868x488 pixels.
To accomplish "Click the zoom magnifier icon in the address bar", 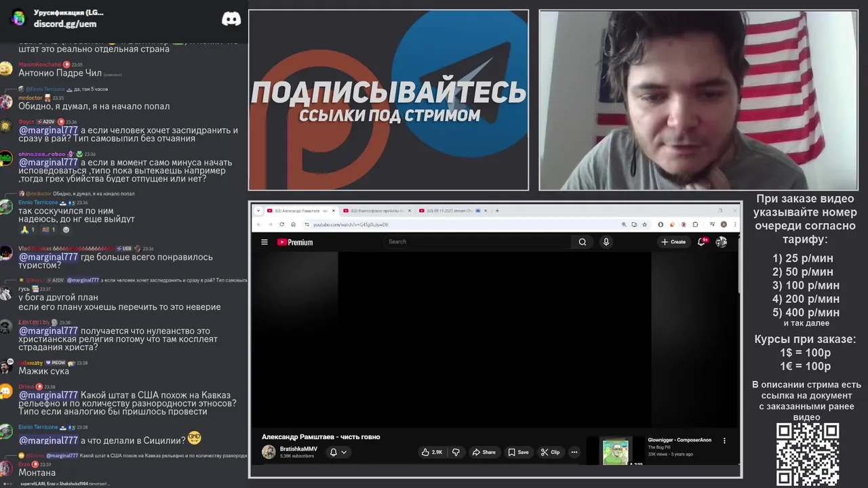I will click(x=624, y=224).
